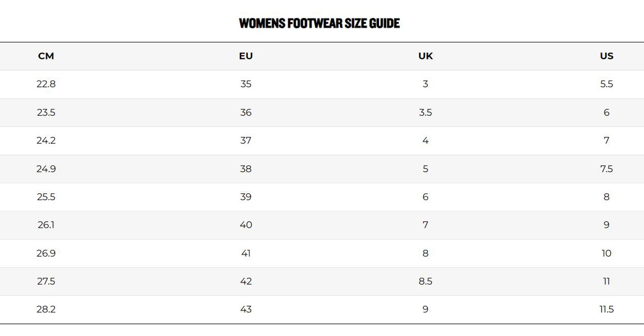Click EU size 40 cell

click(x=246, y=225)
